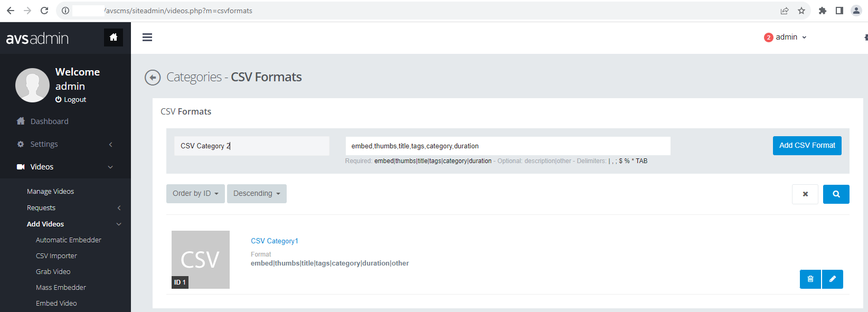Expand the Settings sidebar menu

pos(65,144)
